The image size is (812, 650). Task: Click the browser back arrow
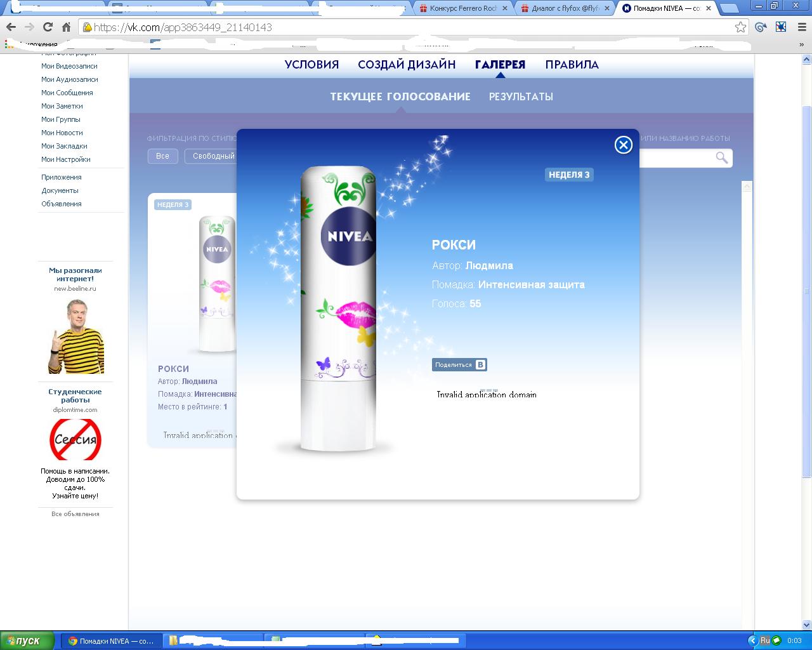coord(11,27)
